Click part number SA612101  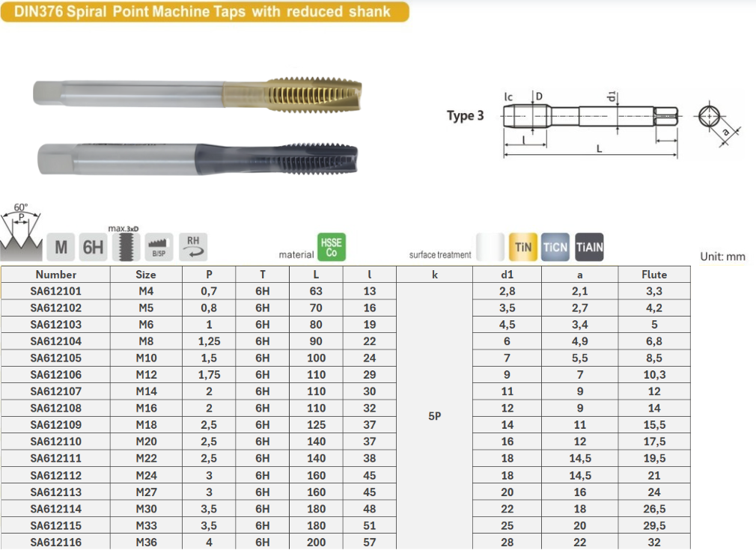click(56, 291)
